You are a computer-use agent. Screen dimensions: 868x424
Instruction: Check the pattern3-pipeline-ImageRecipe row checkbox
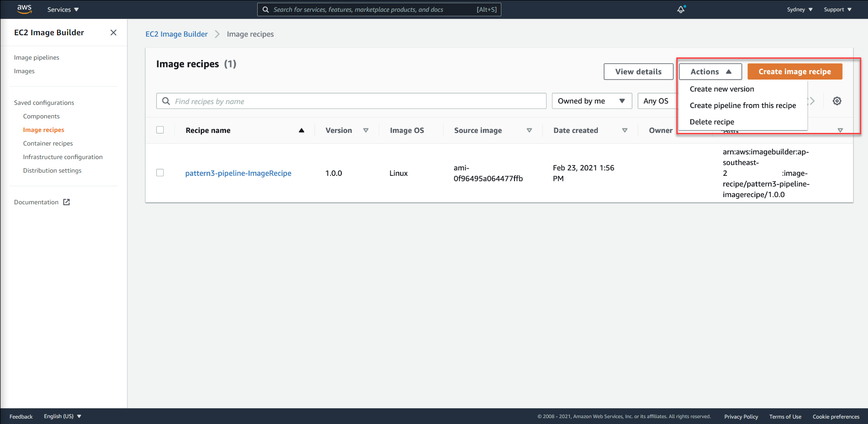click(160, 172)
